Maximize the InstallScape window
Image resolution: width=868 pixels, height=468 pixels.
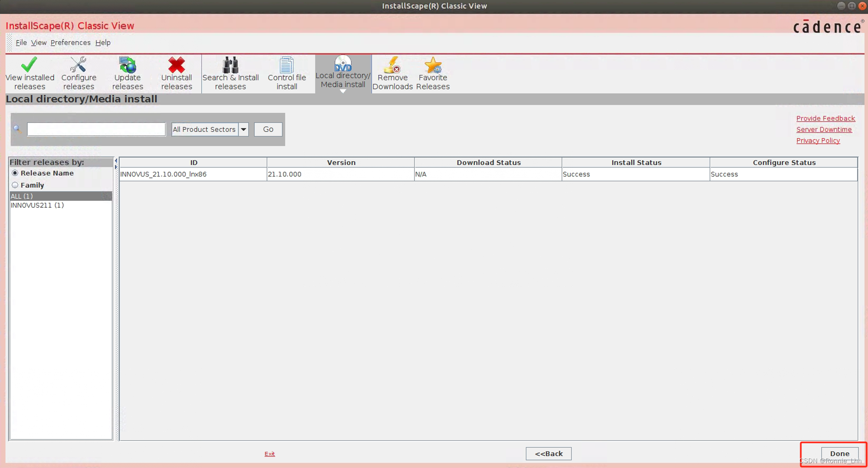tap(852, 6)
